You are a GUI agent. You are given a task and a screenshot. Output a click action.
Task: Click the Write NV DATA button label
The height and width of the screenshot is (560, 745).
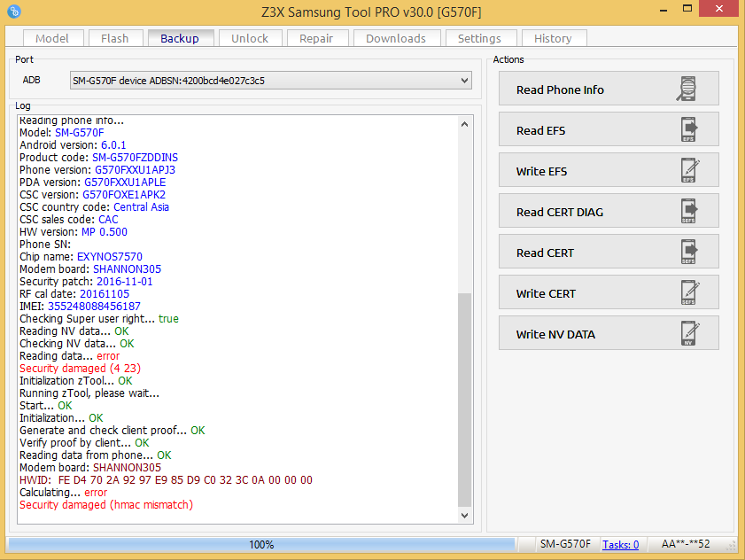pyautogui.click(x=555, y=335)
